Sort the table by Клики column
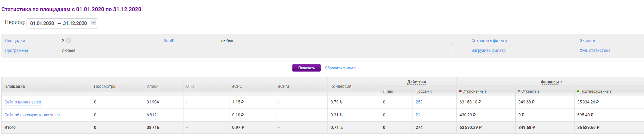Viewport: 644px width, 136px height. click(x=152, y=86)
